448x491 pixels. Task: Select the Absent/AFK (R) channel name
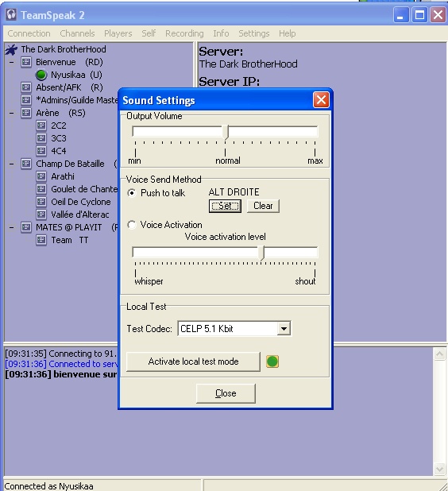tap(69, 87)
